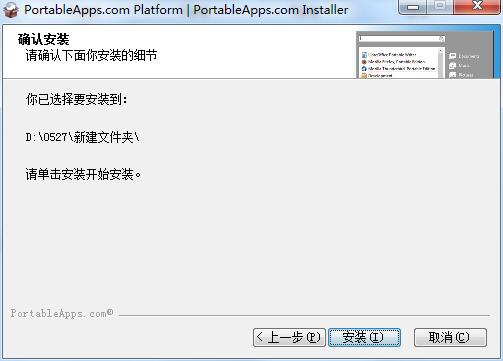Image resolution: width=503 pixels, height=361 pixels.
Task: Click the maximize button in title bar
Action: [440, 7]
